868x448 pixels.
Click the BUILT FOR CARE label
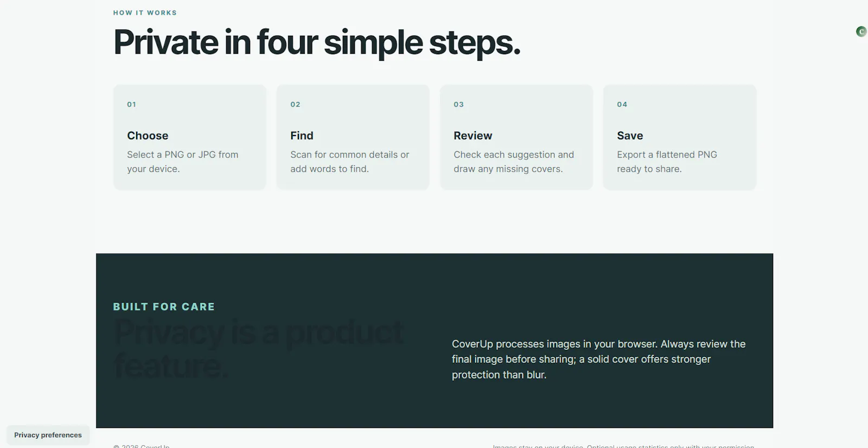click(164, 306)
